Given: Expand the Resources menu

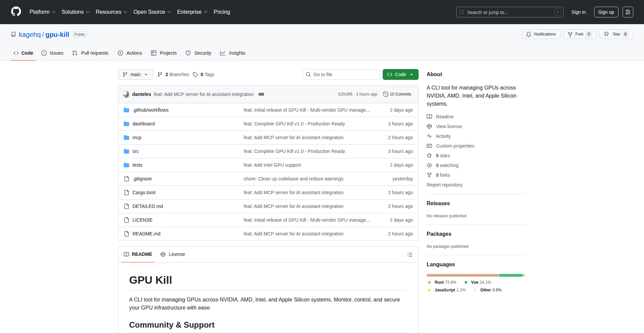Looking at the screenshot, I should [111, 12].
